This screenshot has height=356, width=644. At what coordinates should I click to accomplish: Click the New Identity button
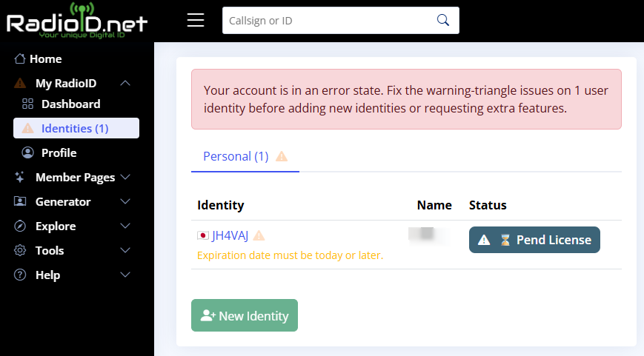coord(245,315)
